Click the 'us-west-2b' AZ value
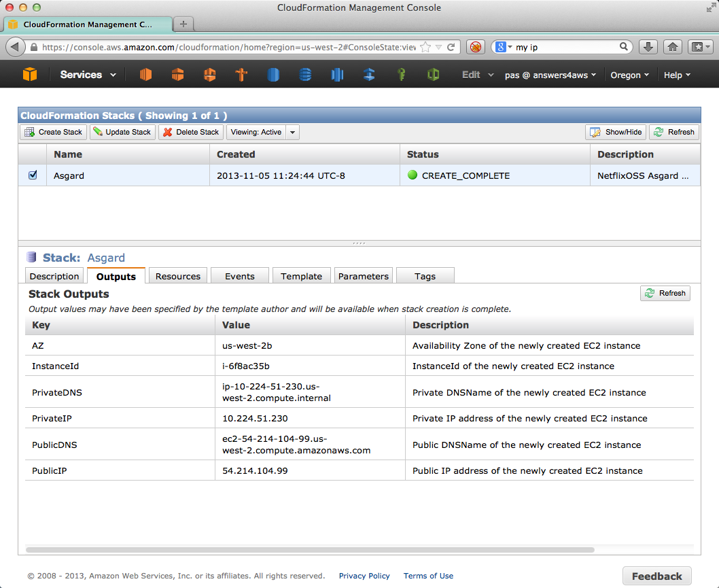Screen dimensions: 719x588 (247, 345)
